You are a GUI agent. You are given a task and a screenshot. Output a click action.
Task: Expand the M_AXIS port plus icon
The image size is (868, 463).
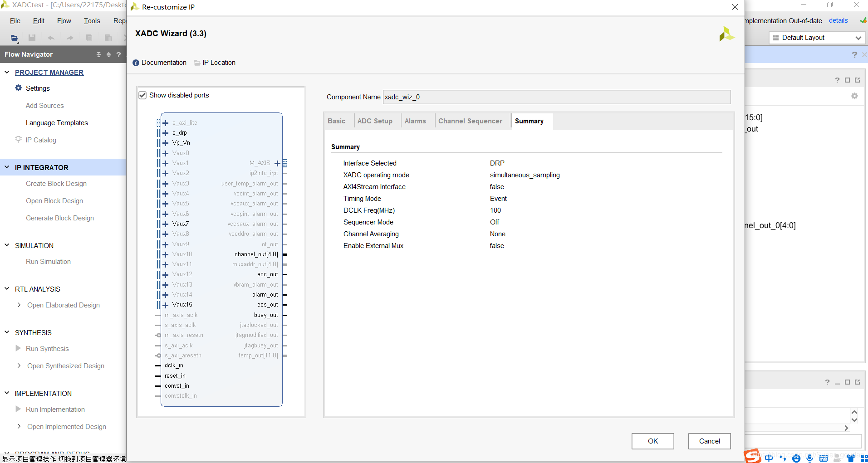point(277,163)
